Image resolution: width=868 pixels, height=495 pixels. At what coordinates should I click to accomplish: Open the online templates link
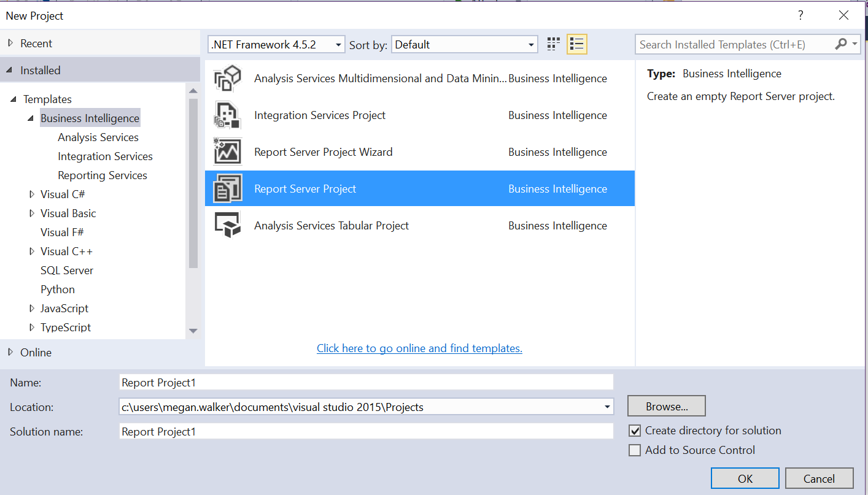pyautogui.click(x=419, y=348)
